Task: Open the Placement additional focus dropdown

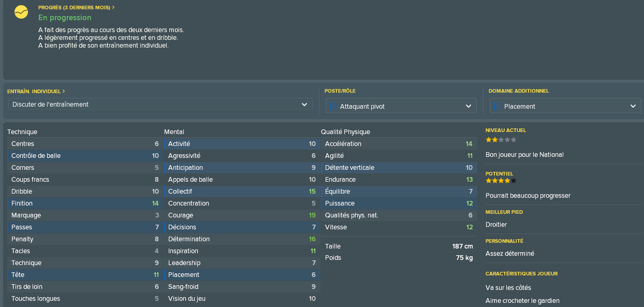Action: [565, 106]
